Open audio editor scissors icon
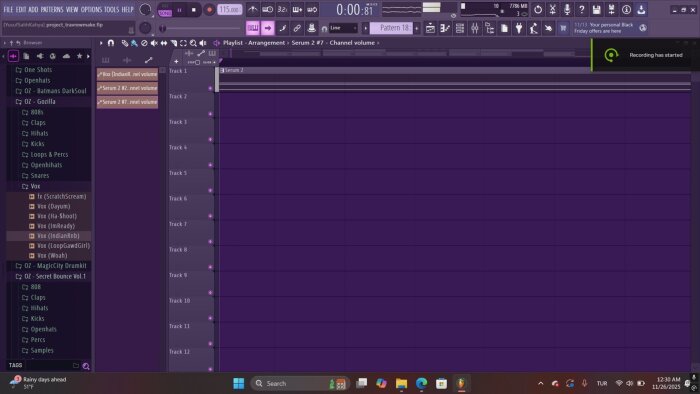The image size is (700, 394). pos(552,9)
